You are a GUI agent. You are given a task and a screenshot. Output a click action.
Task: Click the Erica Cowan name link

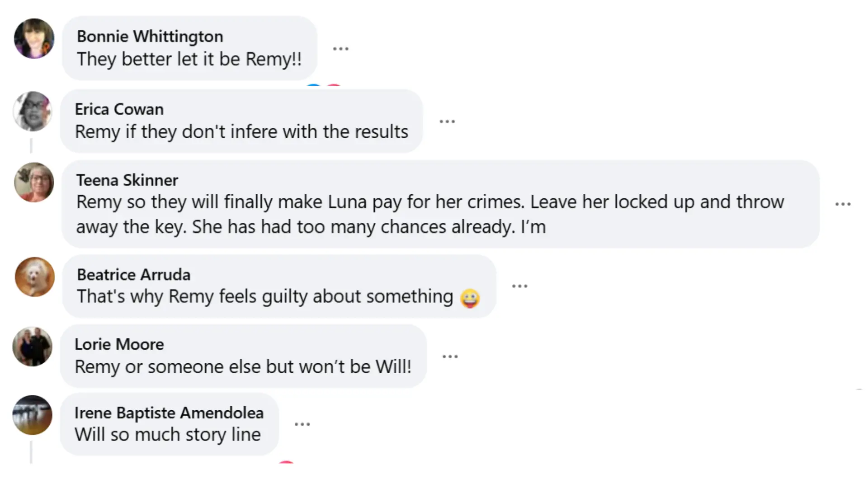tap(119, 109)
